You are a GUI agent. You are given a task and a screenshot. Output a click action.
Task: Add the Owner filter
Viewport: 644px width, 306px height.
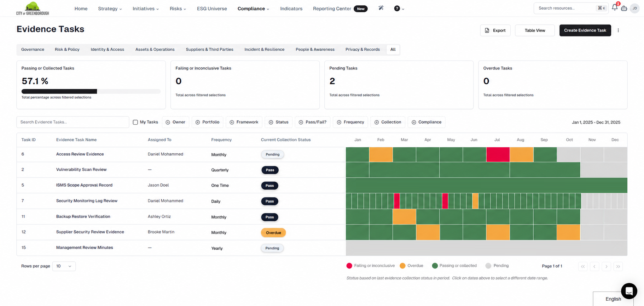(175, 122)
